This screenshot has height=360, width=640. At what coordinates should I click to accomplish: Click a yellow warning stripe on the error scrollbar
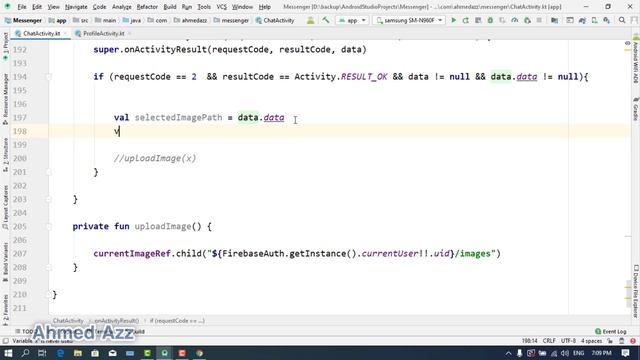click(x=627, y=50)
